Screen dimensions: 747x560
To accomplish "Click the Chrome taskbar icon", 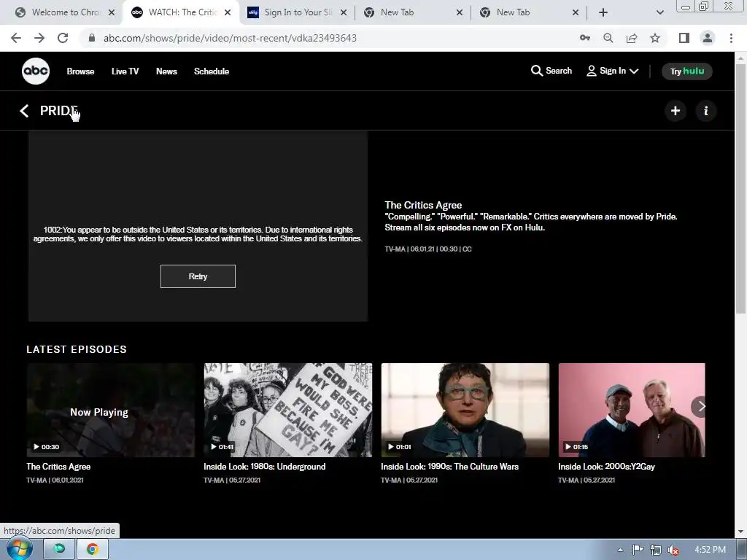I will [x=93, y=550].
